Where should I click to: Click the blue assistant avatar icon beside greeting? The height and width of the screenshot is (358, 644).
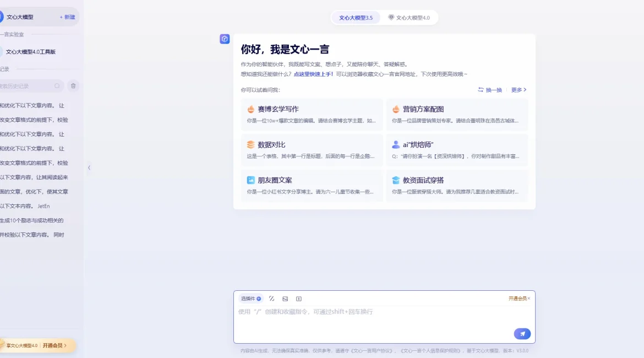coord(225,39)
